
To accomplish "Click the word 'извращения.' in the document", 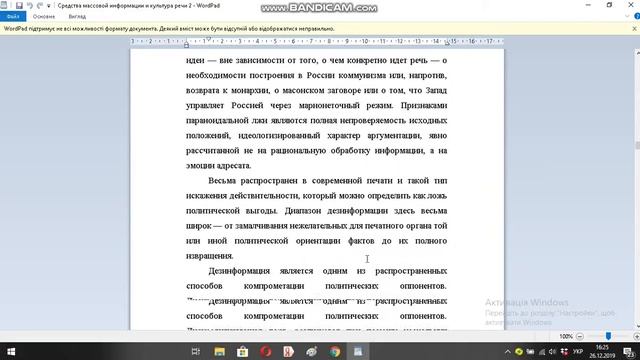I will tap(210, 256).
